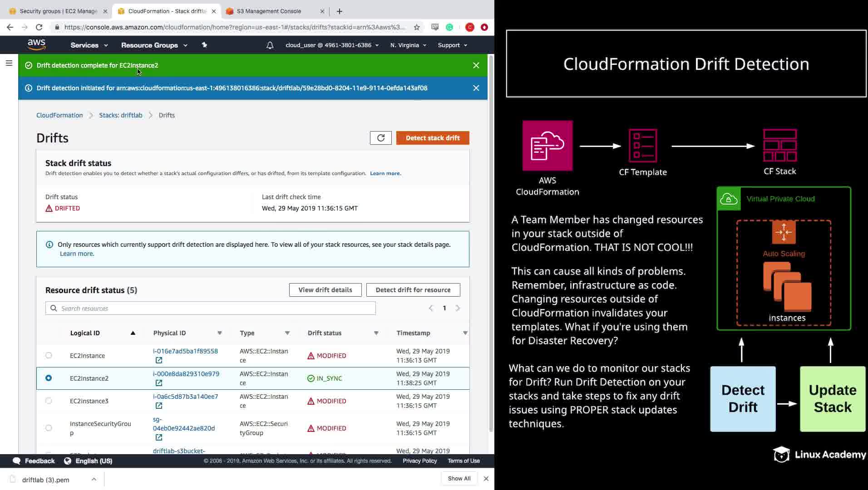Open a new browser tab
This screenshot has width=868, height=490.
tap(340, 11)
